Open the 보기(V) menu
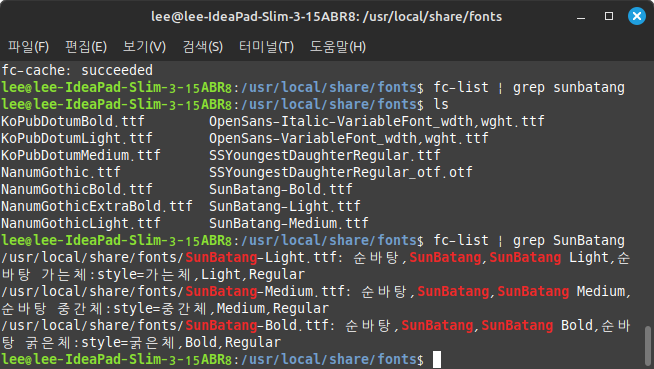Viewport: 654px width, 369px height. (144, 47)
